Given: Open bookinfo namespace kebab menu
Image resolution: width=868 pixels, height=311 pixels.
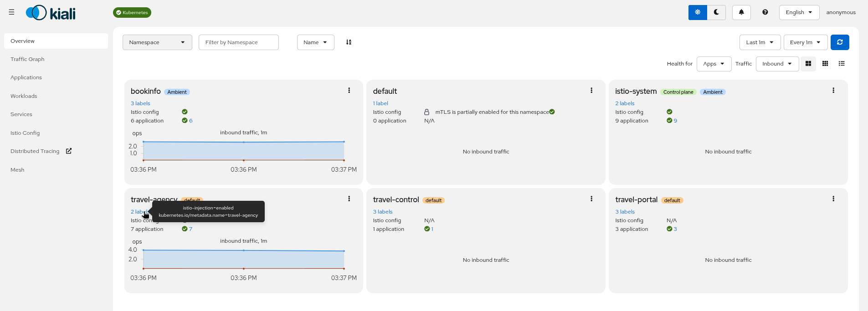Looking at the screenshot, I should pyautogui.click(x=349, y=91).
